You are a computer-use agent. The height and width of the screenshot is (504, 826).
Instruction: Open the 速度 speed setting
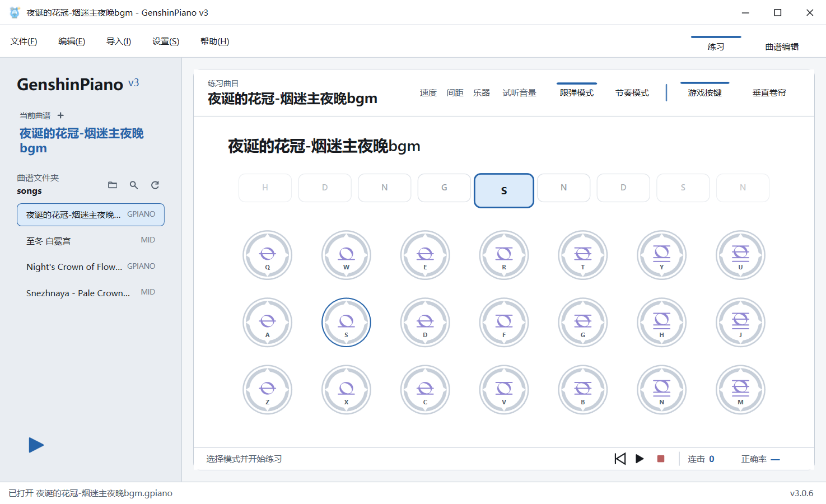click(x=428, y=93)
